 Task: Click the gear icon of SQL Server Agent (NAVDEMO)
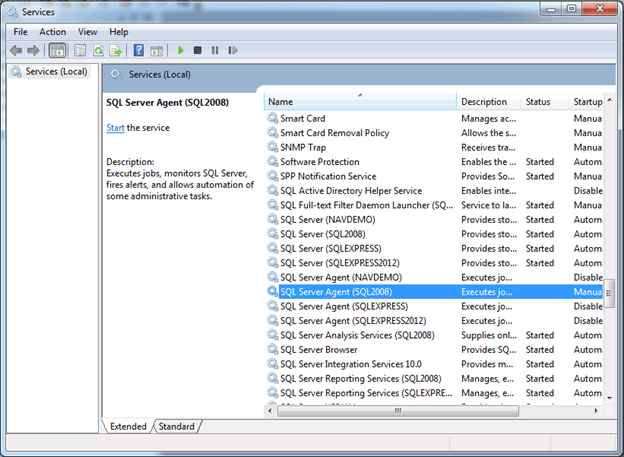pyautogui.click(x=273, y=277)
